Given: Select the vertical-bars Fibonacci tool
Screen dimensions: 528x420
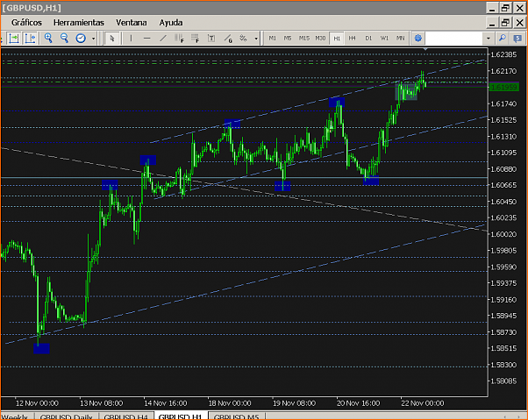Looking at the screenshot, I should pos(179,39).
